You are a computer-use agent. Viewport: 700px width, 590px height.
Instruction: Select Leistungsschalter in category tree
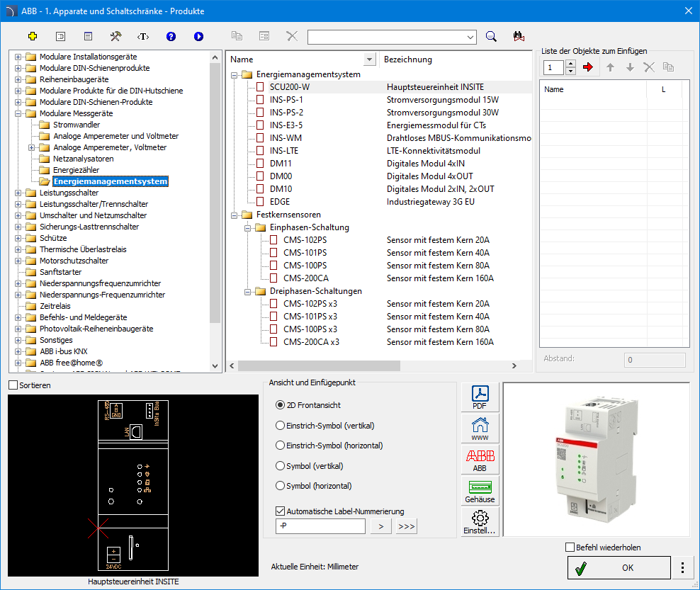point(69,193)
